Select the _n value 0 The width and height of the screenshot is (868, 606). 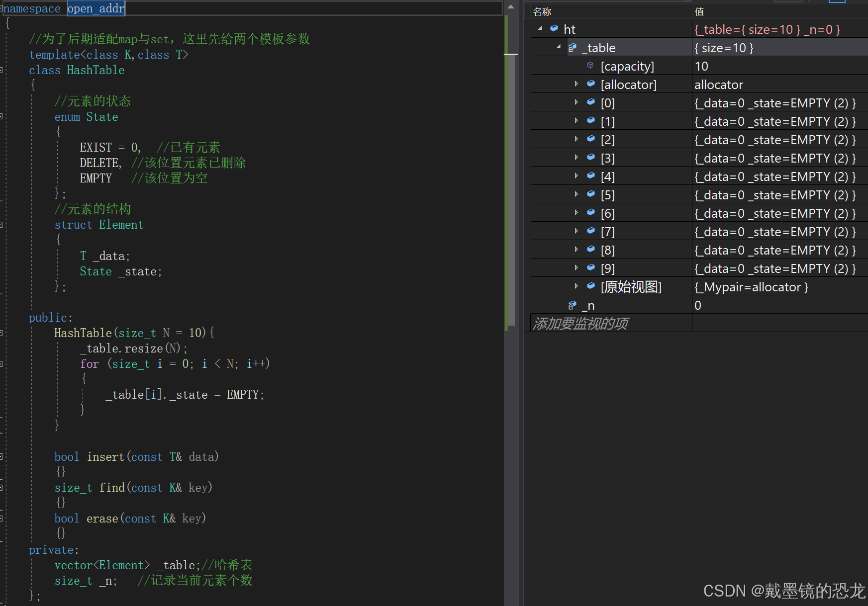point(698,305)
